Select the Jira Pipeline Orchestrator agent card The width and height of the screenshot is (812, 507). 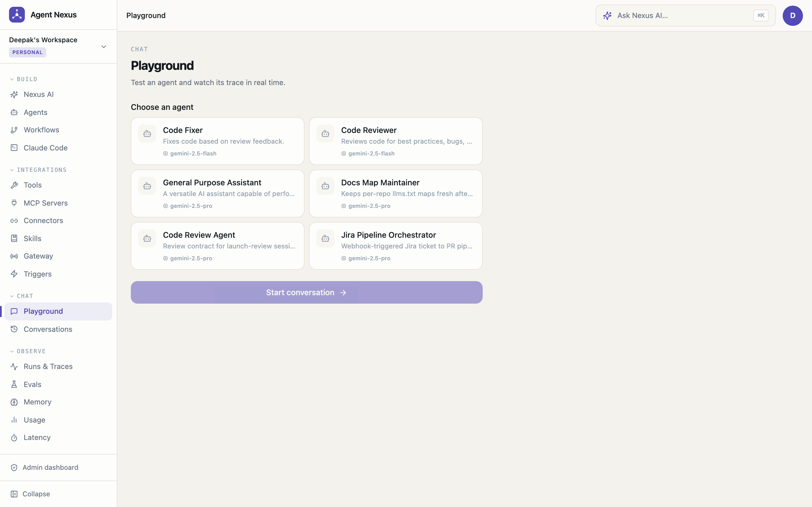pos(396,246)
